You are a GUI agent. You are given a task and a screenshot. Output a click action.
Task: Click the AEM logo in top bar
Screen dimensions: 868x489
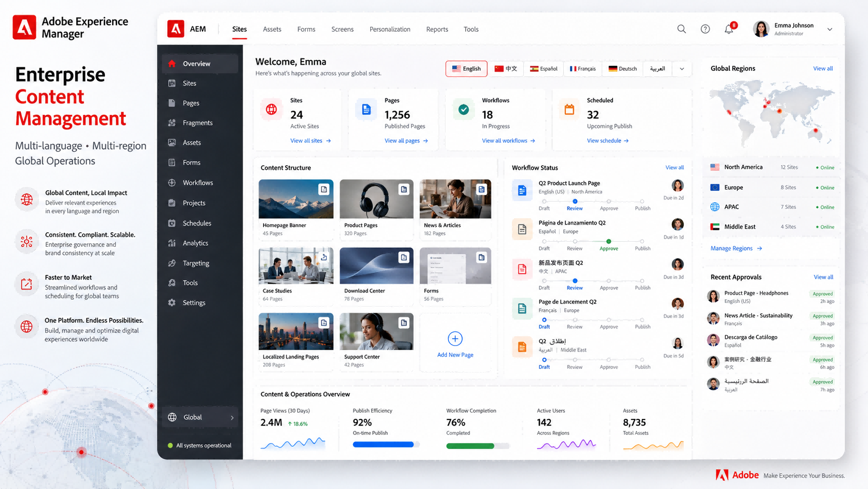(x=175, y=29)
